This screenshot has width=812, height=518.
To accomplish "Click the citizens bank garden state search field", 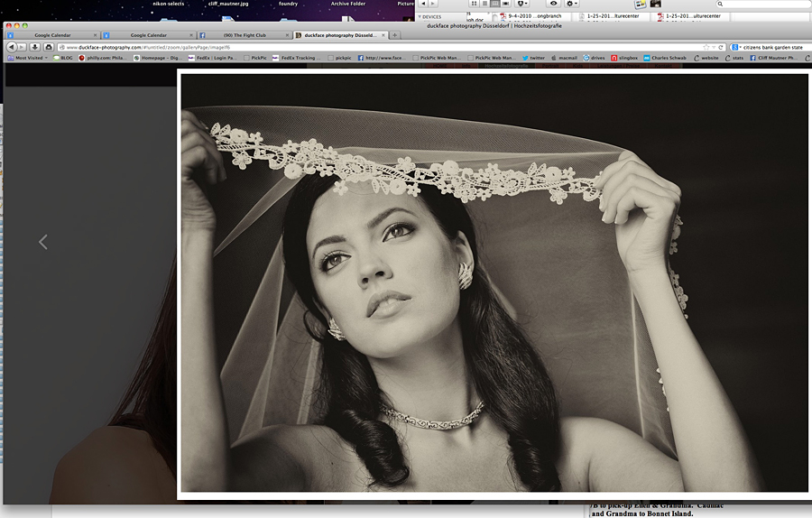I will click(772, 47).
